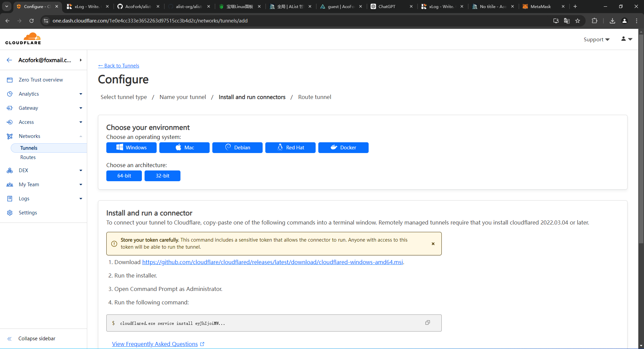Click the My Team people icon
This screenshot has height=349, width=644.
(10, 185)
